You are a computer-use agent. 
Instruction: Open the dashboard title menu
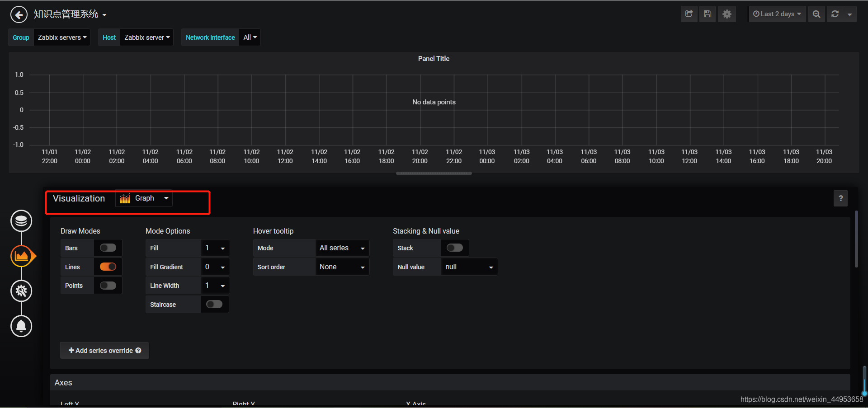pos(70,14)
